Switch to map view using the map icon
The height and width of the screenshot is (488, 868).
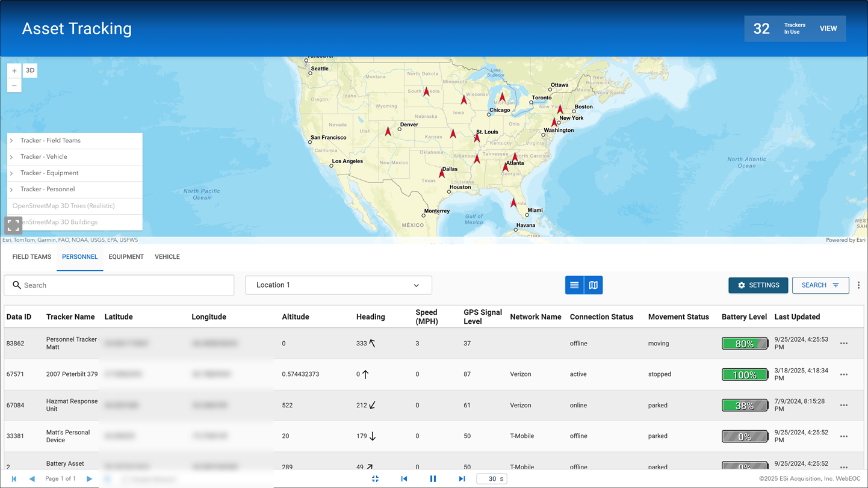click(x=594, y=285)
